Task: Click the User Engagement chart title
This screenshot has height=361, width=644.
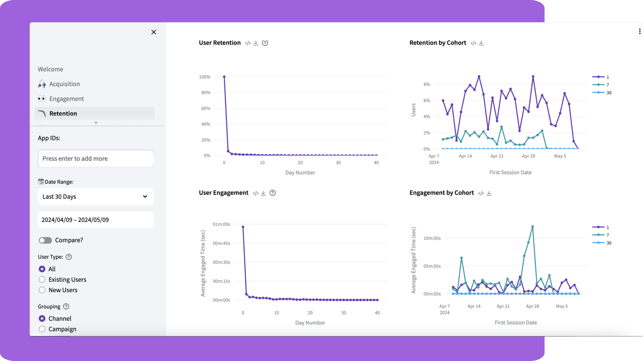Action: click(x=224, y=193)
